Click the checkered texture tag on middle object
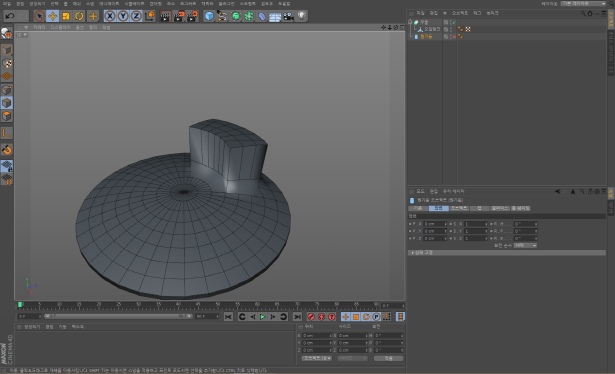Image resolution: width=615 pixels, height=374 pixels. pos(468,29)
